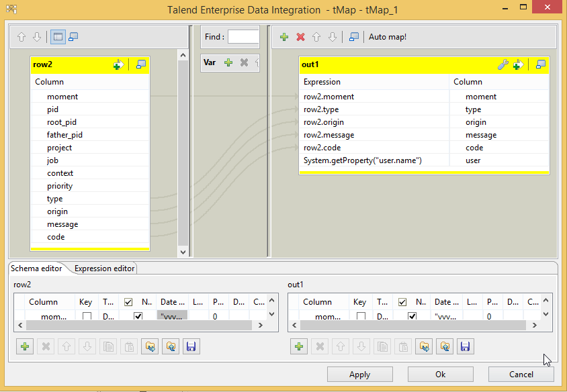Select origin column in out1
This screenshot has width=567, height=392.
[499, 122]
